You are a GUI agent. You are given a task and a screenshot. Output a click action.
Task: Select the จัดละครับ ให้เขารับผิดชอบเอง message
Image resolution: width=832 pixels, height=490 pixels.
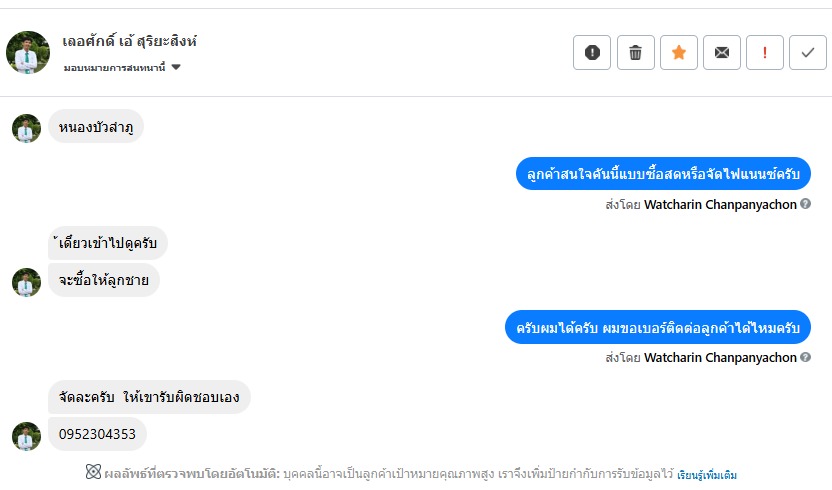coord(149,397)
